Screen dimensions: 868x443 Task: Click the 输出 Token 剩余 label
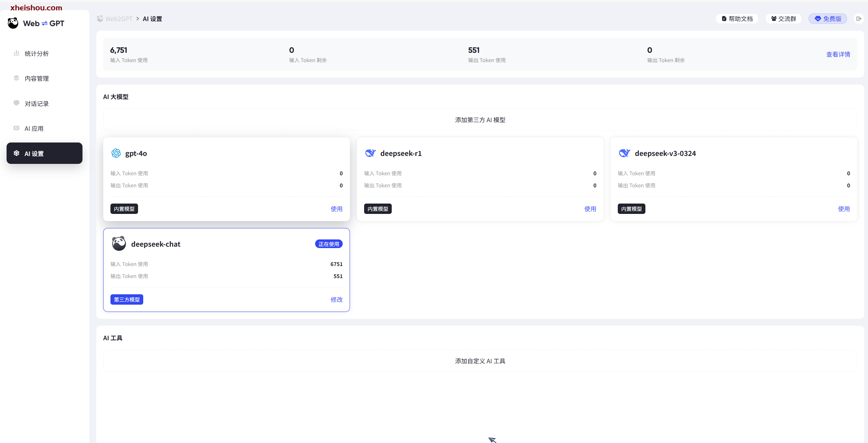click(x=666, y=60)
